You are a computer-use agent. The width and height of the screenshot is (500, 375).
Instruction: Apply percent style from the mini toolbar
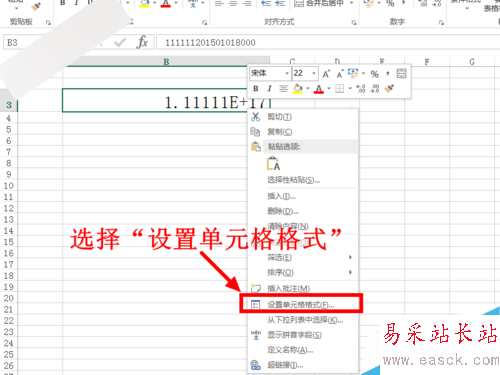click(x=375, y=74)
